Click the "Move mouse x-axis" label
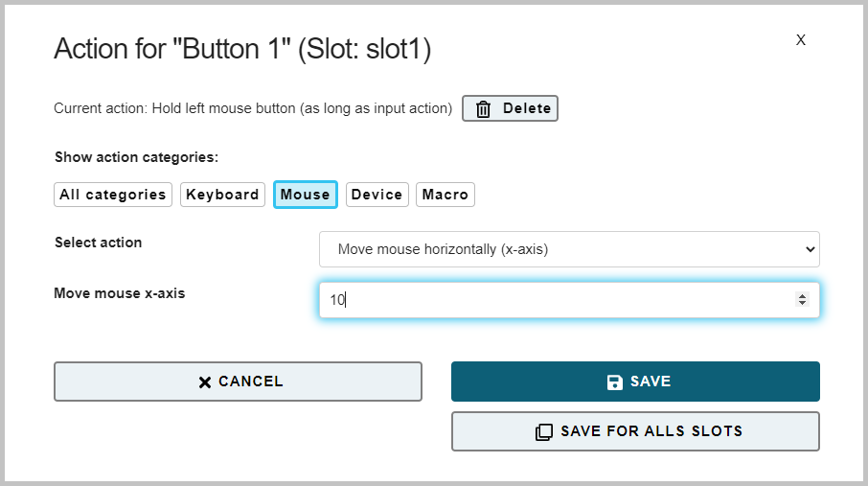 [120, 293]
